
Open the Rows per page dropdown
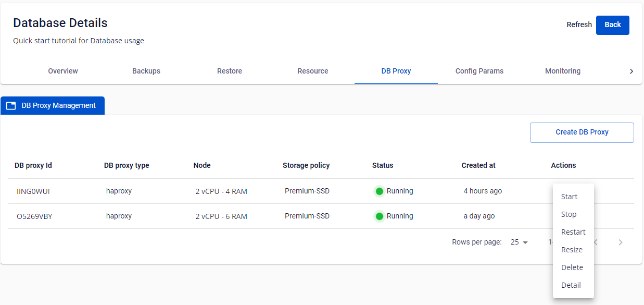[519, 242]
